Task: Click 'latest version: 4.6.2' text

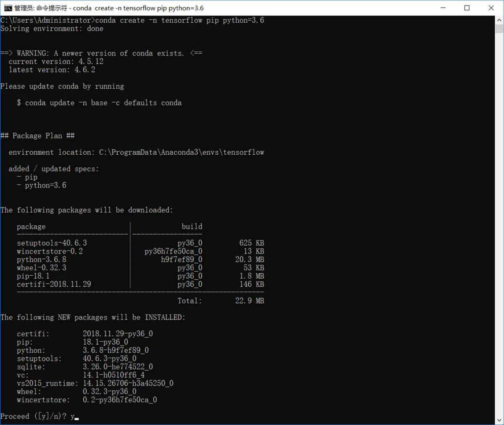Action: (x=52, y=70)
